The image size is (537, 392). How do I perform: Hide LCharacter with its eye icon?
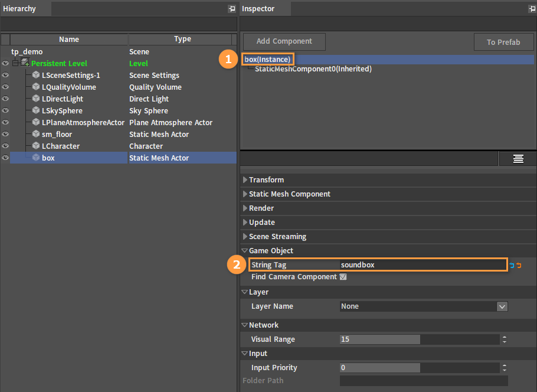(x=5, y=146)
